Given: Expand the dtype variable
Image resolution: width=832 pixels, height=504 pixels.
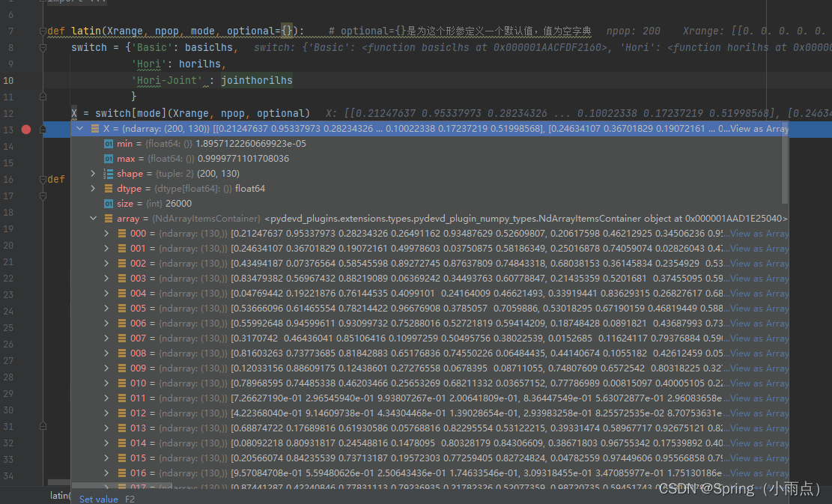Looking at the screenshot, I should (x=93, y=188).
